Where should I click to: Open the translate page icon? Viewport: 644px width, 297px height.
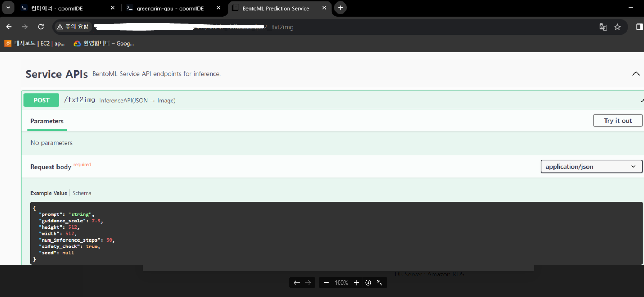(x=603, y=27)
